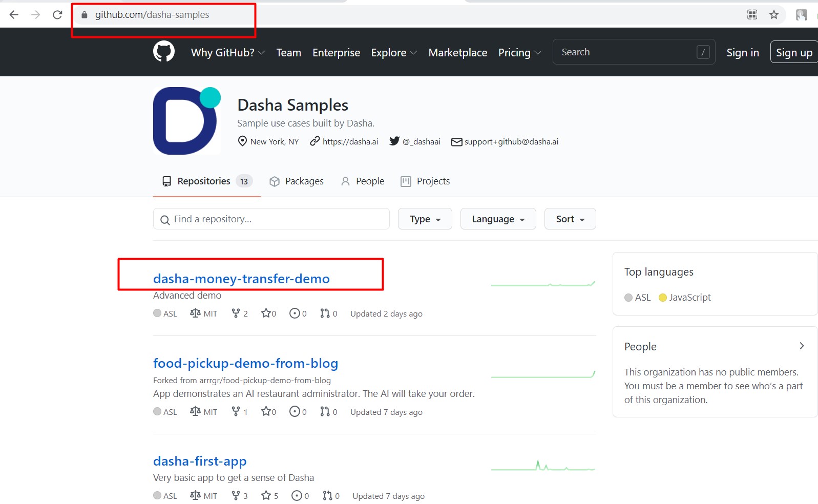This screenshot has height=504, width=818.
Task: Click the browser forward arrow
Action: click(x=35, y=15)
